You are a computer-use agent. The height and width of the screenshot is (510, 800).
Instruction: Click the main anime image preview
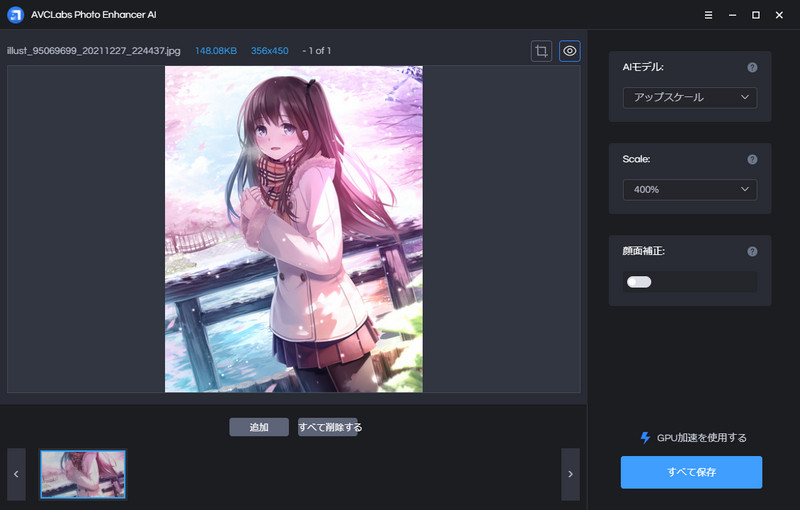[x=293, y=229]
